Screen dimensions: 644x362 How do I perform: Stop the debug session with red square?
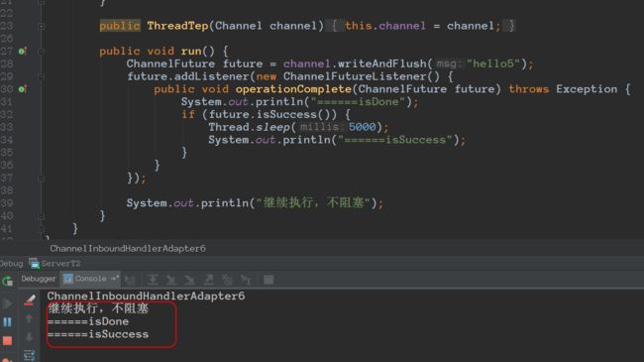[7, 340]
